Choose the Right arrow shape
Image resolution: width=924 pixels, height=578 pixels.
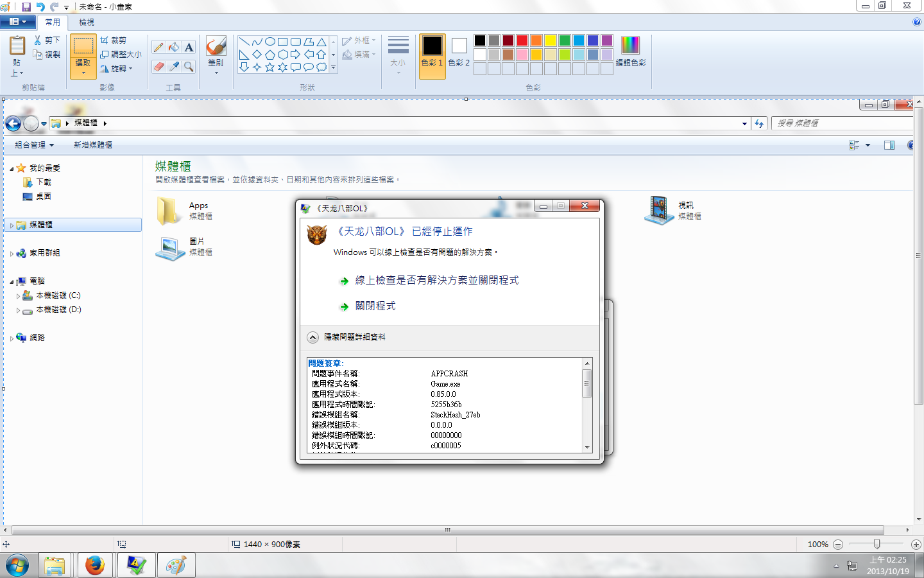click(295, 55)
